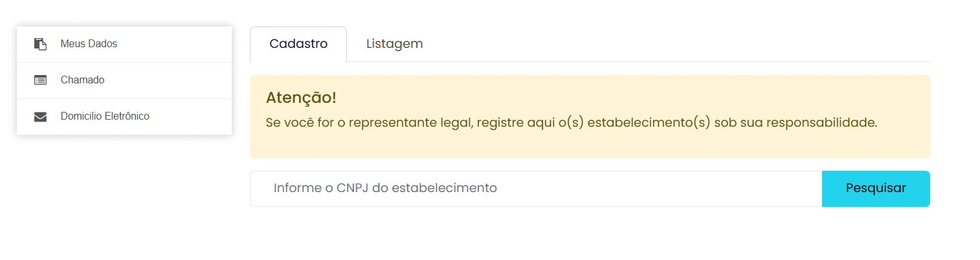Image resolution: width=980 pixels, height=260 pixels.
Task: Open the Meus Dados menu label
Action: (x=89, y=44)
